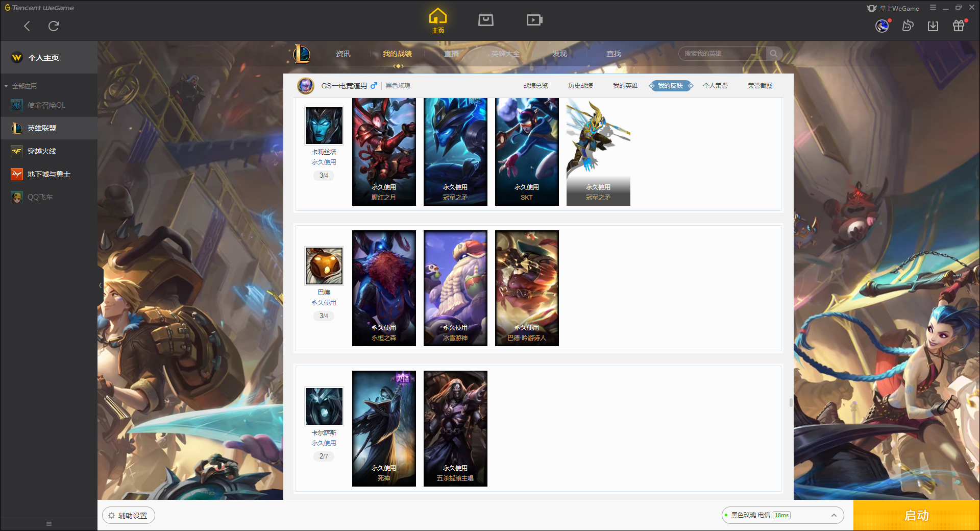Switch to 战绩总览 sub-tab
Screen dimensions: 980x531
pyautogui.click(x=535, y=86)
